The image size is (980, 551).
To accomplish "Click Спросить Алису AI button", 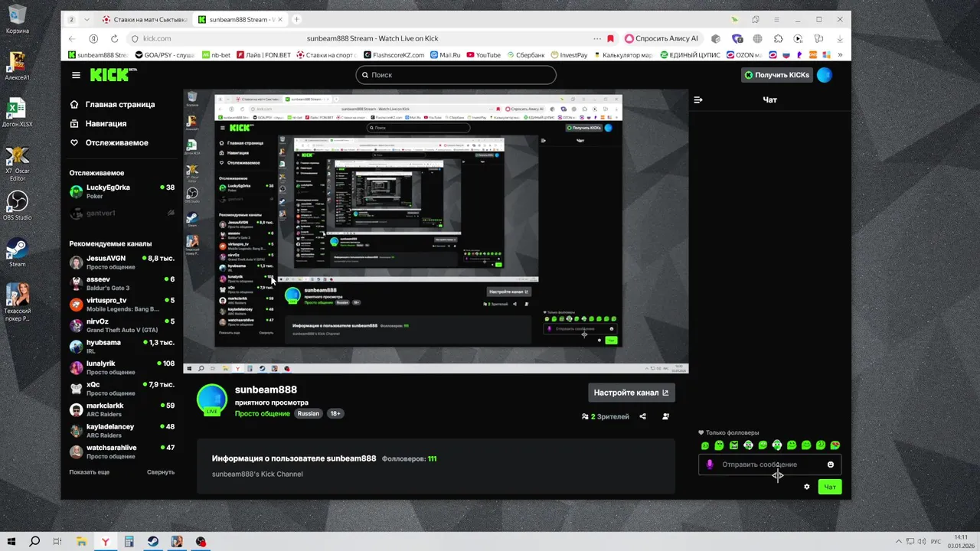I will coord(662,38).
